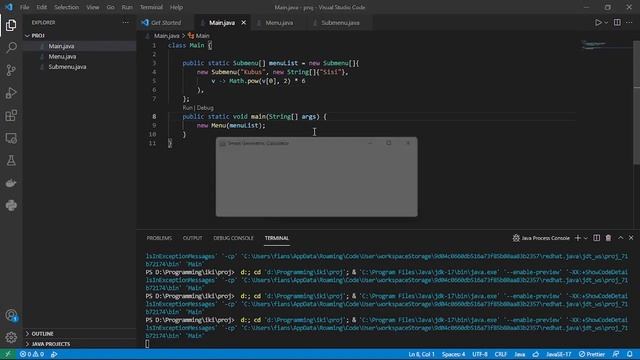Open remote window indicator in status bar

coord(7,354)
